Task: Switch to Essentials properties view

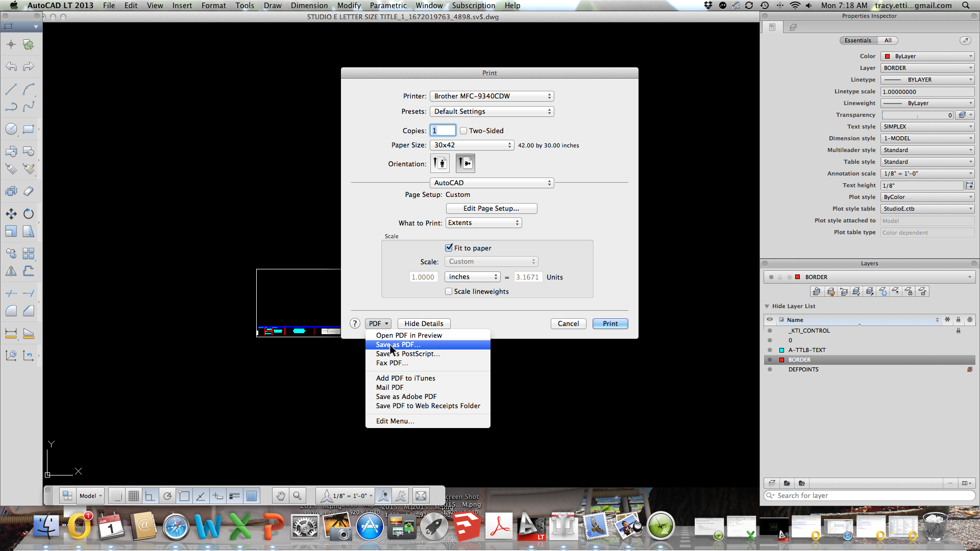Action: point(858,40)
